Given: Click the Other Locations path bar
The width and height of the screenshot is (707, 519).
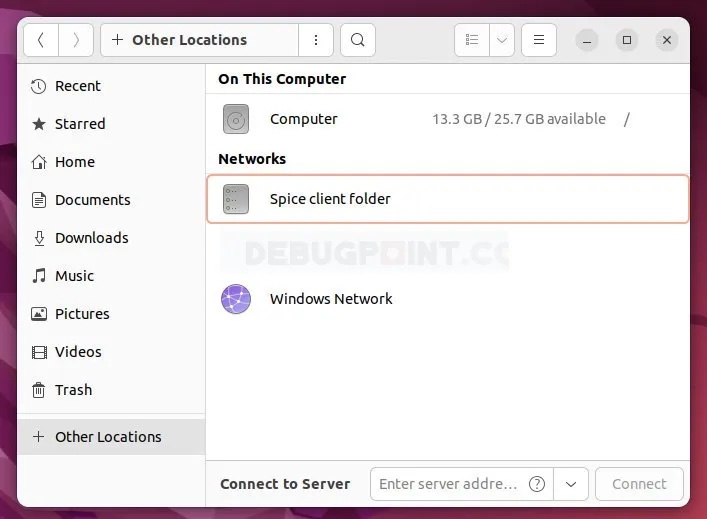Looking at the screenshot, I should [x=189, y=40].
